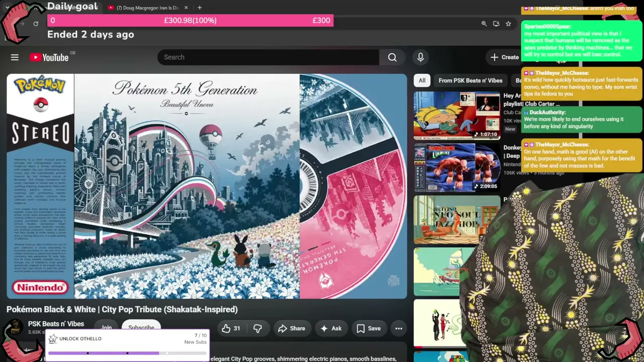The image size is (644, 362).
Task: Bookmark this page with the star icon
Action: (508, 24)
